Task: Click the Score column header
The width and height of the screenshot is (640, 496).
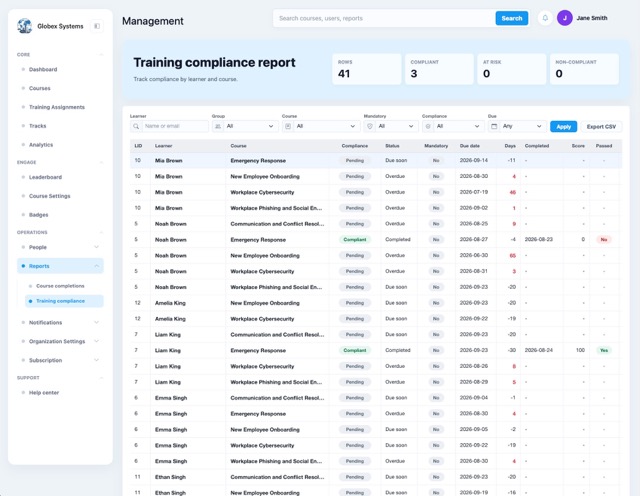Action: (x=578, y=146)
